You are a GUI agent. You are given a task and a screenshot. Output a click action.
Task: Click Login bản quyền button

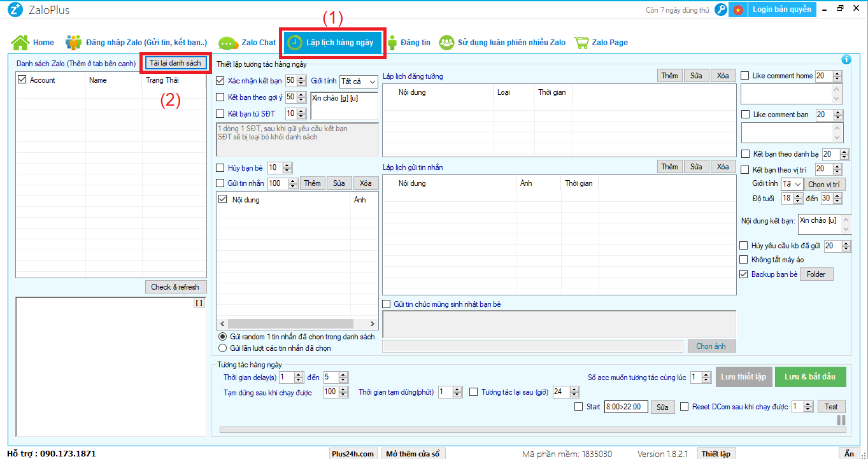[781, 10]
